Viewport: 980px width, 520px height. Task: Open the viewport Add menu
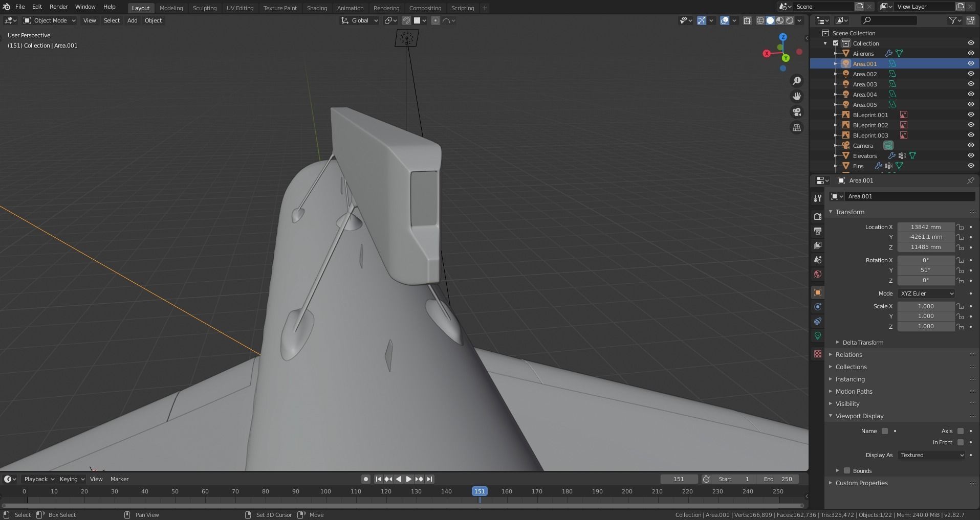pos(132,20)
